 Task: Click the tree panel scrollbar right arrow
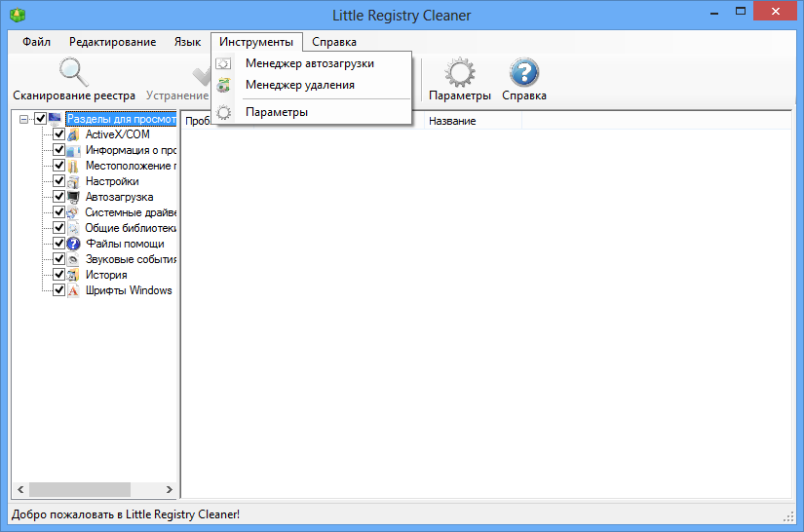pyautogui.click(x=170, y=490)
